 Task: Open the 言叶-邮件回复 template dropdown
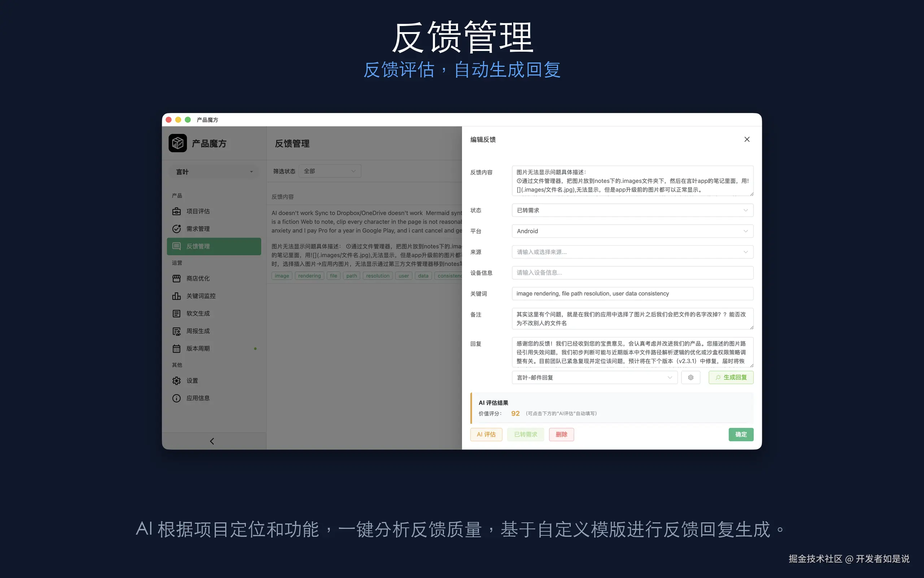tap(594, 378)
